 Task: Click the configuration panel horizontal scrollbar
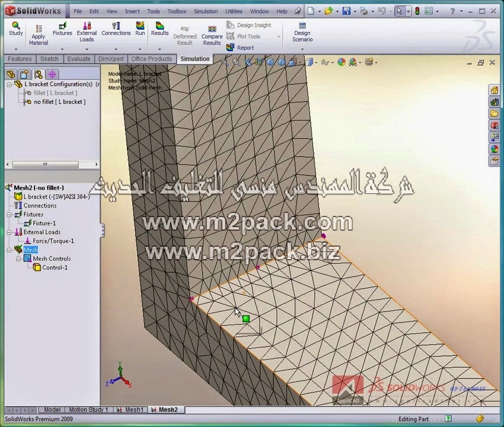click(45, 164)
